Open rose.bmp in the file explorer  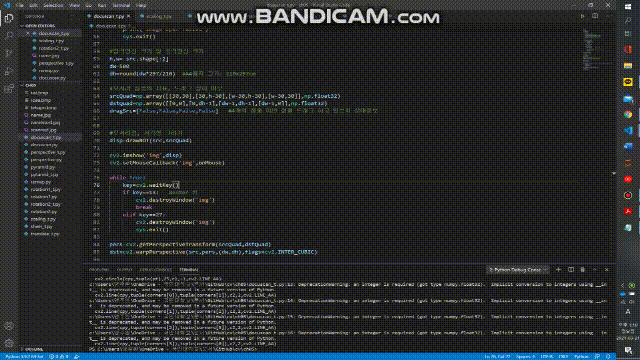point(40,100)
